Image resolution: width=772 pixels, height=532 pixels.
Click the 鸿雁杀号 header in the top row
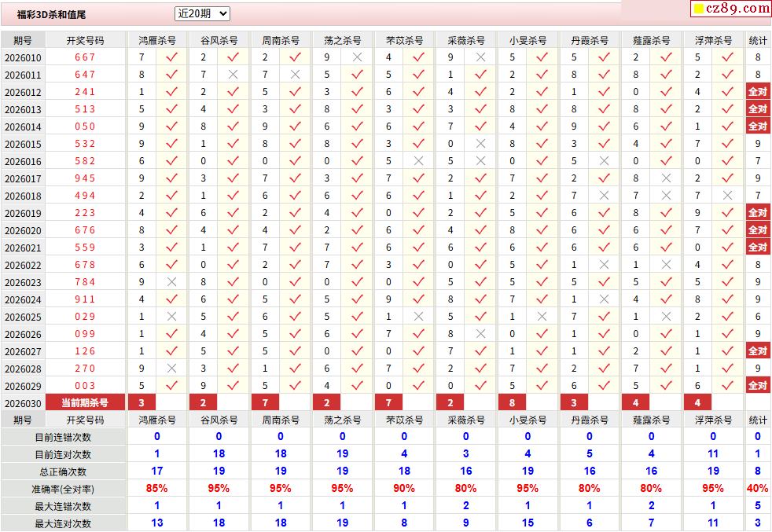tap(156, 40)
